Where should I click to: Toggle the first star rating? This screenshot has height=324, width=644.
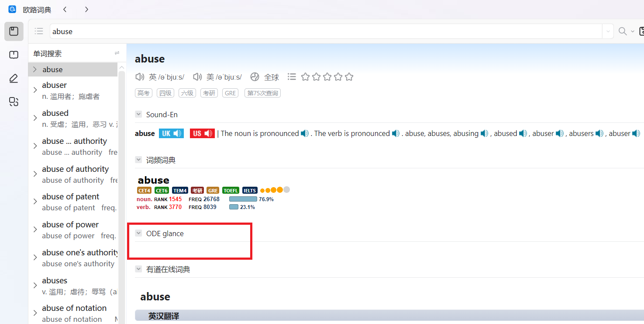coord(305,77)
